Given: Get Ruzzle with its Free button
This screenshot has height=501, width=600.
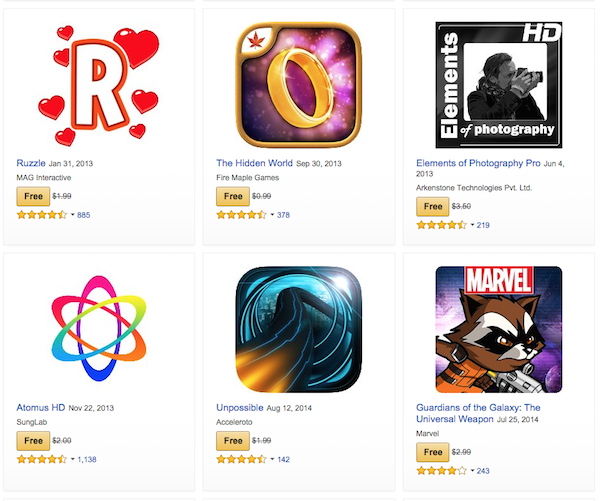Looking at the screenshot, I should [33, 196].
